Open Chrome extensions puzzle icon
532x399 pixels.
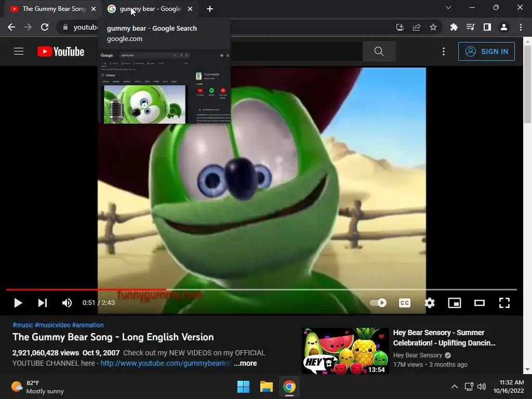pyautogui.click(x=454, y=27)
